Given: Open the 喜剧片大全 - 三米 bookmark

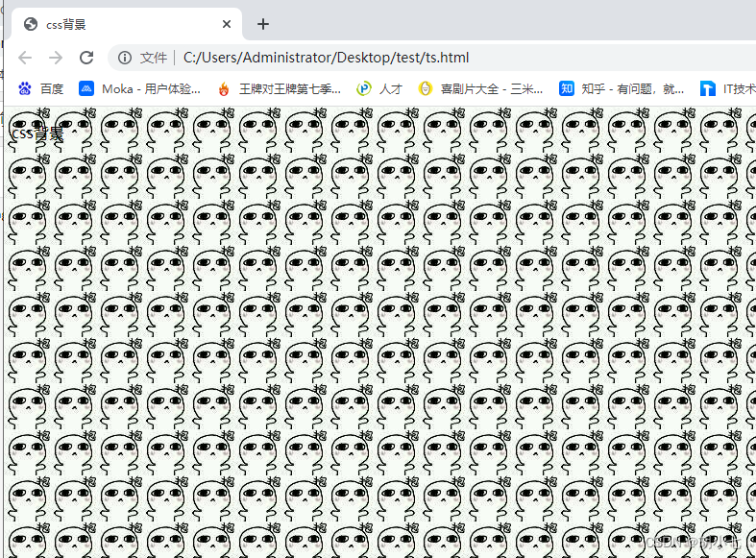Looking at the screenshot, I should coord(480,88).
